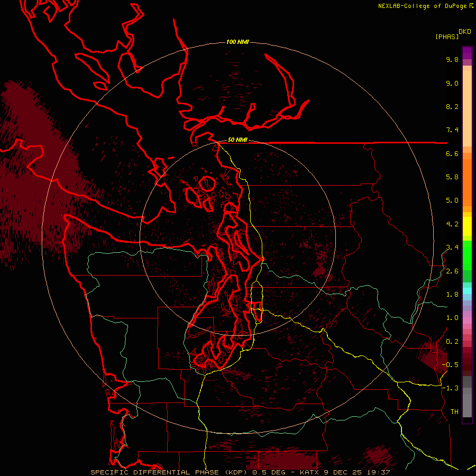
Task: Click the -1.3 legend value
Action: tap(450, 388)
